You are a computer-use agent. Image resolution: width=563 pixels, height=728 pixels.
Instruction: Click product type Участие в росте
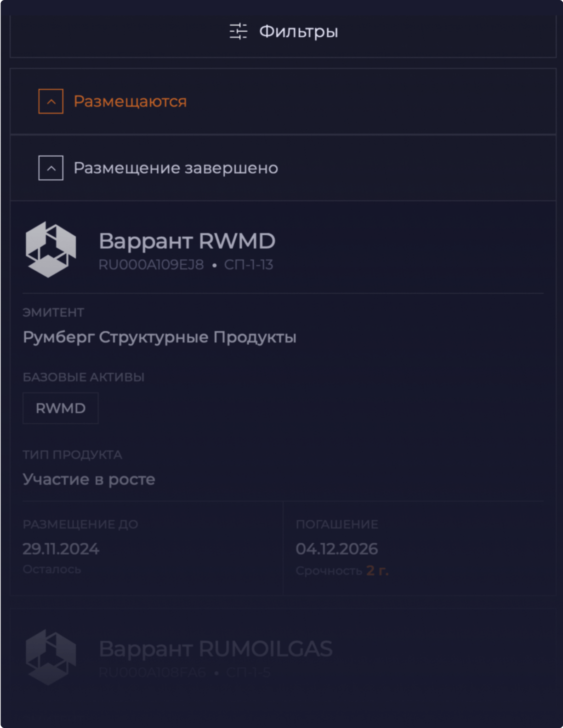click(89, 479)
